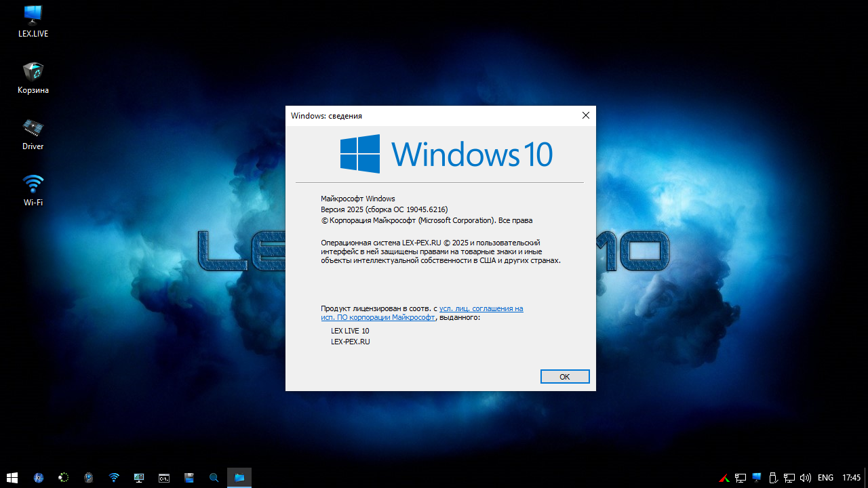Close the 'Windows: сведения' dialog
This screenshot has height=488, width=868.
point(586,116)
